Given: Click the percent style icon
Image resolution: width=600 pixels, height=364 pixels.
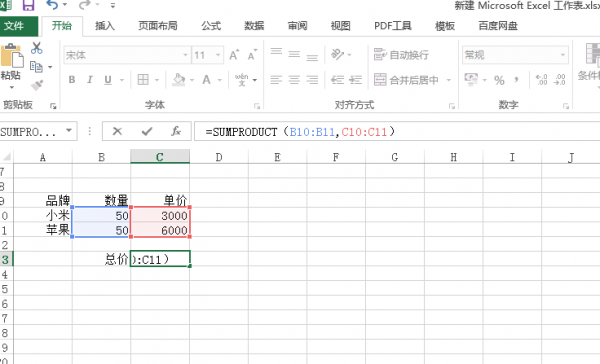Looking at the screenshot, I should [x=499, y=80].
